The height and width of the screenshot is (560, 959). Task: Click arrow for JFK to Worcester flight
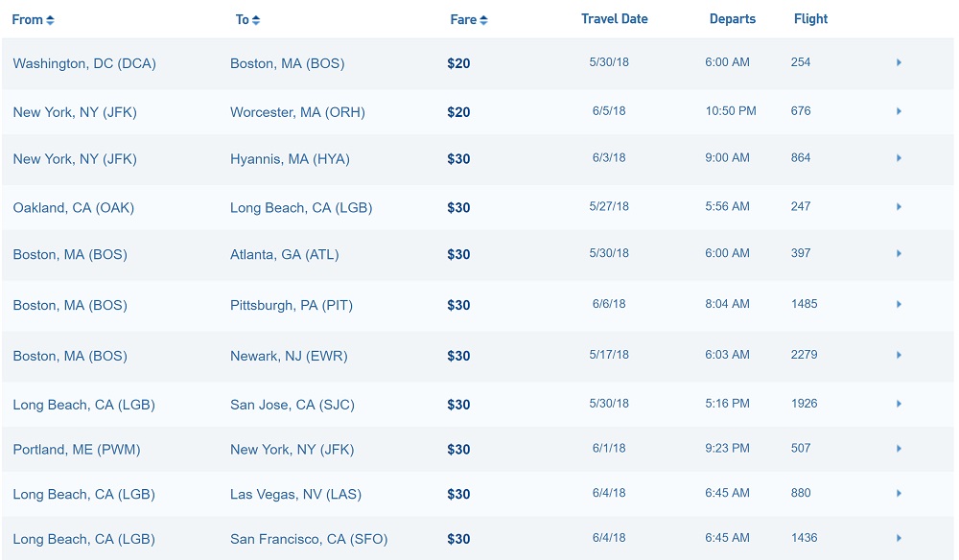pyautogui.click(x=899, y=111)
